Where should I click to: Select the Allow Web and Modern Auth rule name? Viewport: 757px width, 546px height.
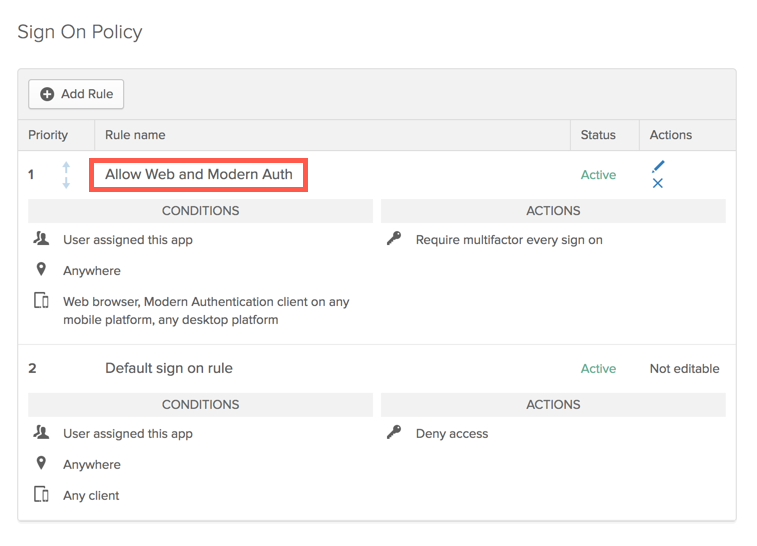coord(199,174)
